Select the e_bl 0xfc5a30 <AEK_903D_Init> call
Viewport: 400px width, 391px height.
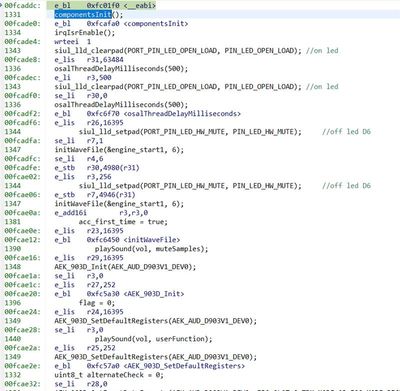[119, 294]
